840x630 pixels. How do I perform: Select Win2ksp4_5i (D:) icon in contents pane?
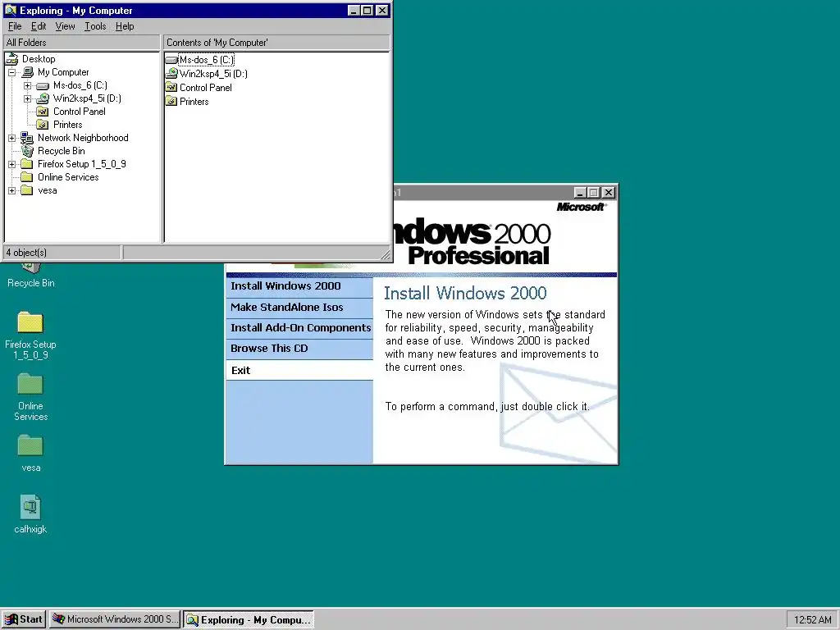171,73
